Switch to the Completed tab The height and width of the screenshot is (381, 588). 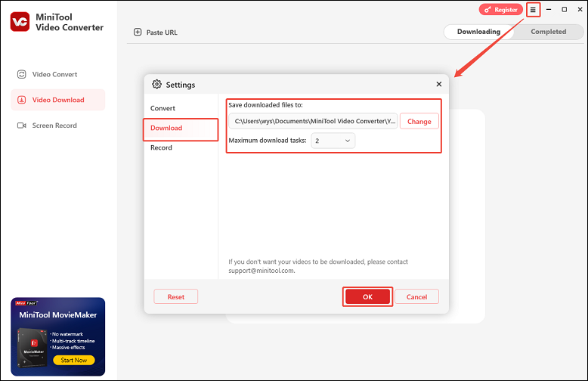click(548, 32)
